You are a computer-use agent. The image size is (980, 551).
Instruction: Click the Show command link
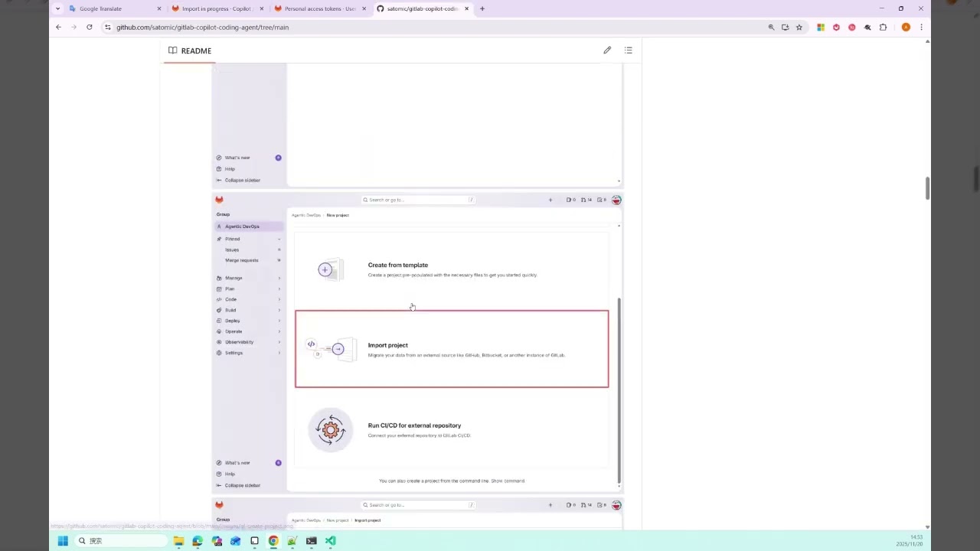[x=508, y=481]
